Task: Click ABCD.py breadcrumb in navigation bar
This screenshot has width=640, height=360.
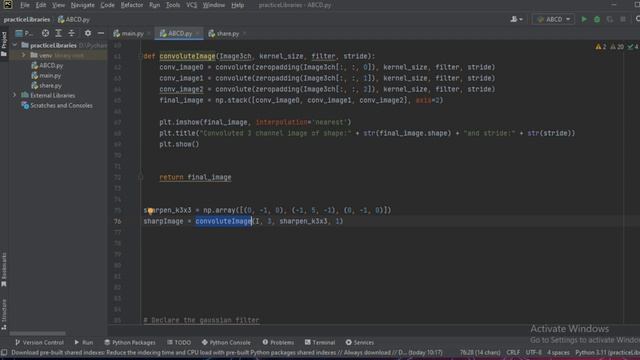Action: [x=74, y=19]
